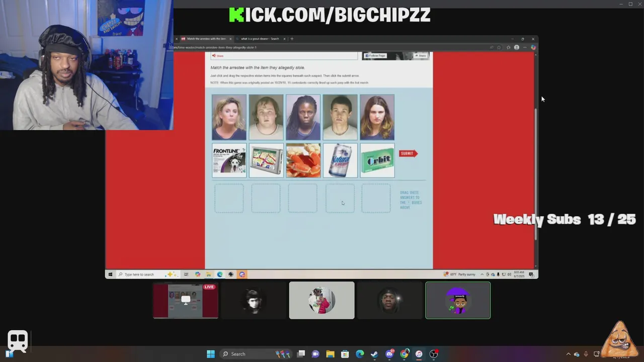Open Edge icon in shared-screen taskbar
Image resolution: width=644 pixels, height=362 pixels.
coord(220,275)
